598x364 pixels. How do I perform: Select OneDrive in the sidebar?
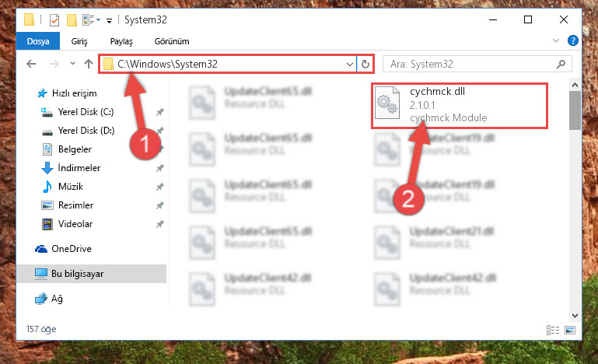point(72,249)
